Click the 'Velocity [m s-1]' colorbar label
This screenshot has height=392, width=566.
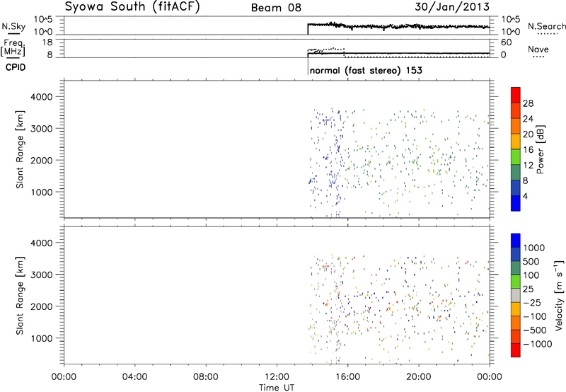559,295
